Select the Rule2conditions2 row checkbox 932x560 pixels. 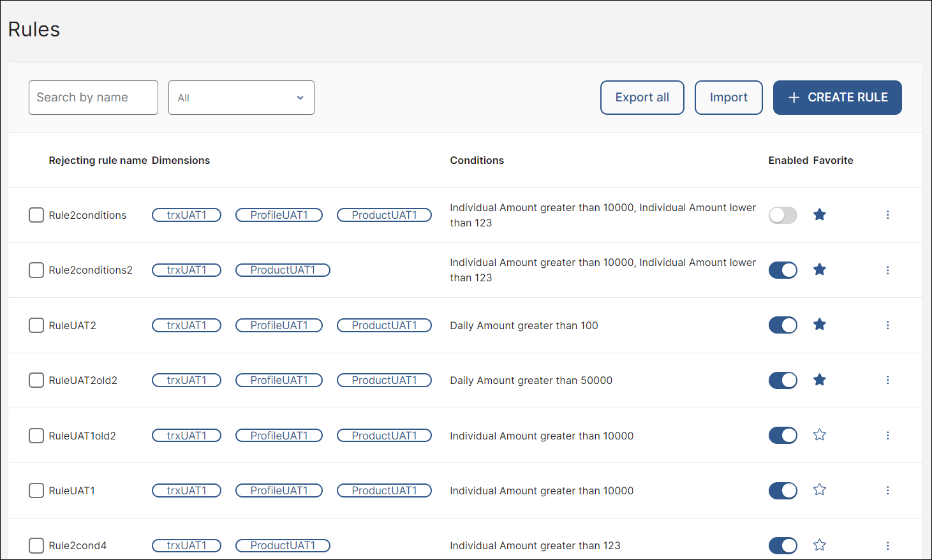(x=36, y=270)
